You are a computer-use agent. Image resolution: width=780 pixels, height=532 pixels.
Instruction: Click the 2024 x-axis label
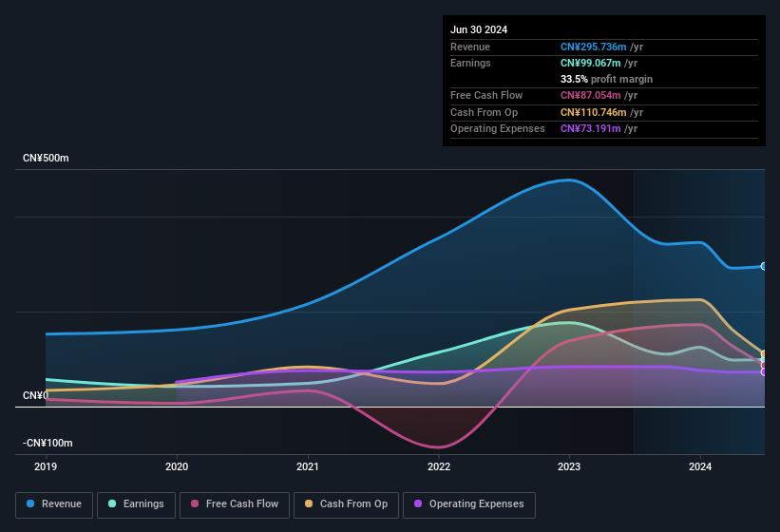coord(700,466)
